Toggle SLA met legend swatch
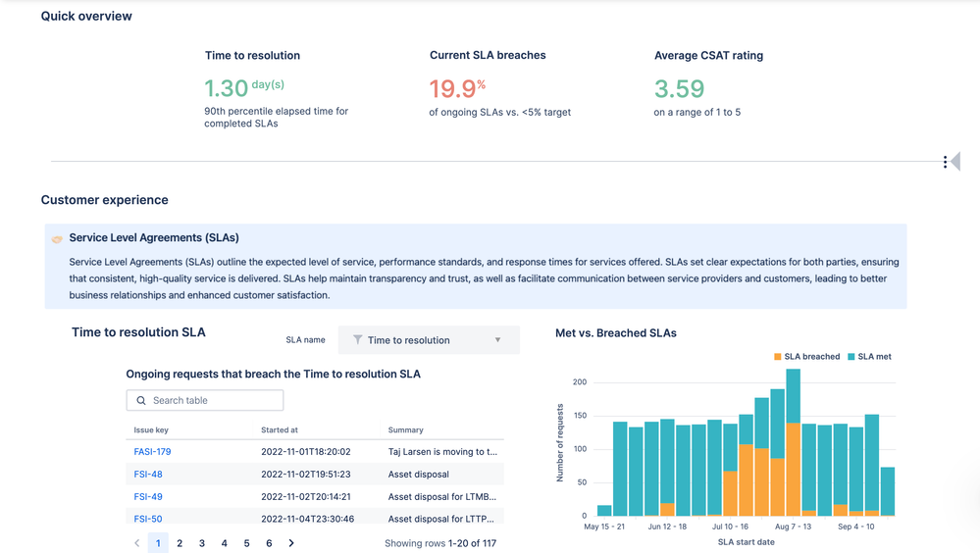The height and width of the screenshot is (553, 980). pos(851,357)
